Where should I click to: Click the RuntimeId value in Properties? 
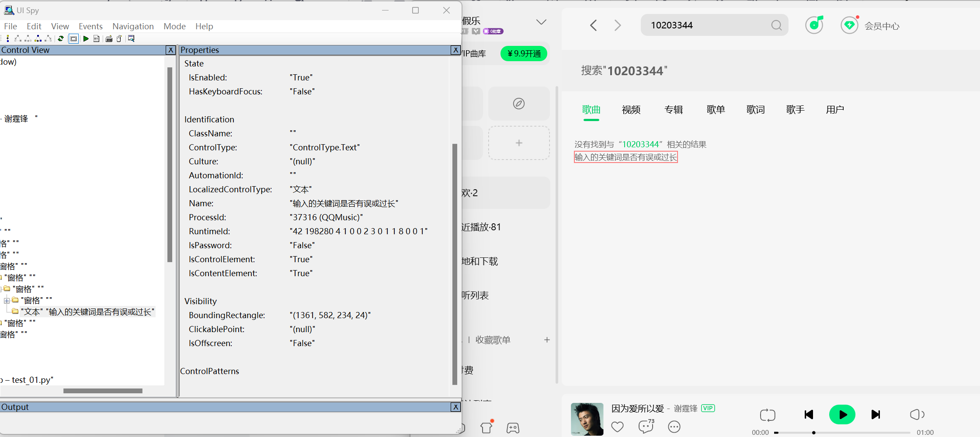358,231
